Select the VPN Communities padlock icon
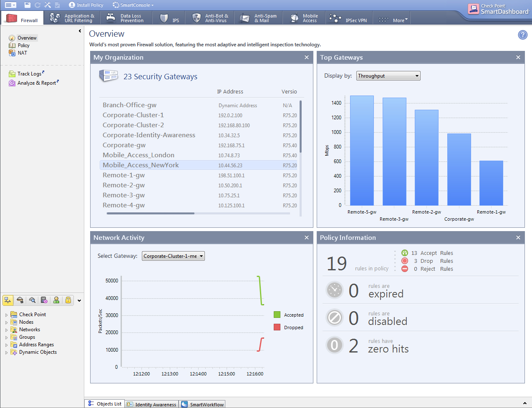Viewport: 532px width, 408px height. [x=68, y=300]
